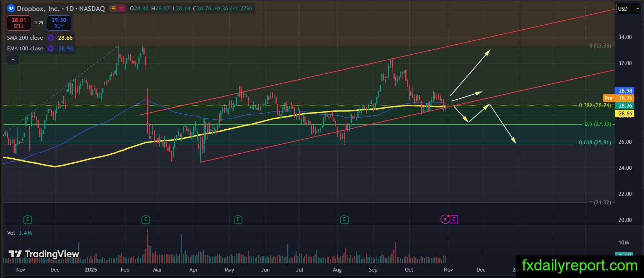Click the Jun label on the time axis

pyautogui.click(x=265, y=270)
